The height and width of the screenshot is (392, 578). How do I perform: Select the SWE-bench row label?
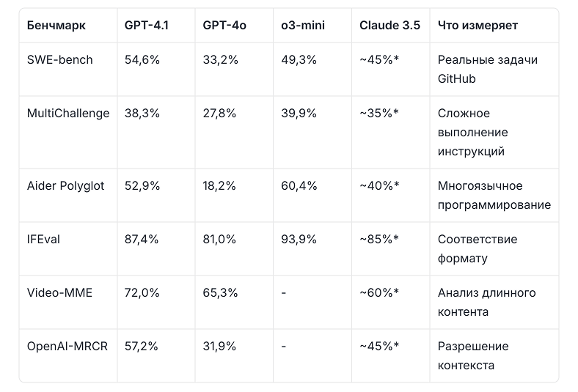click(x=59, y=59)
